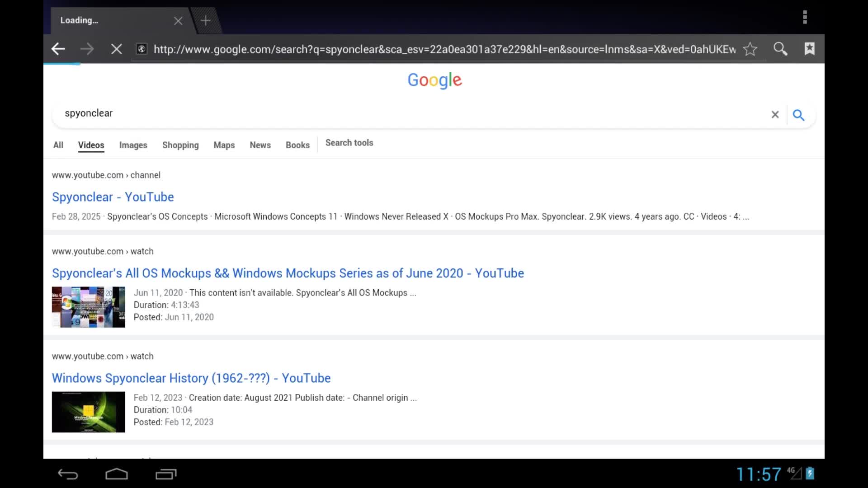Click the Duration: 4:13:43 text
The height and width of the screenshot is (488, 868).
point(166,305)
